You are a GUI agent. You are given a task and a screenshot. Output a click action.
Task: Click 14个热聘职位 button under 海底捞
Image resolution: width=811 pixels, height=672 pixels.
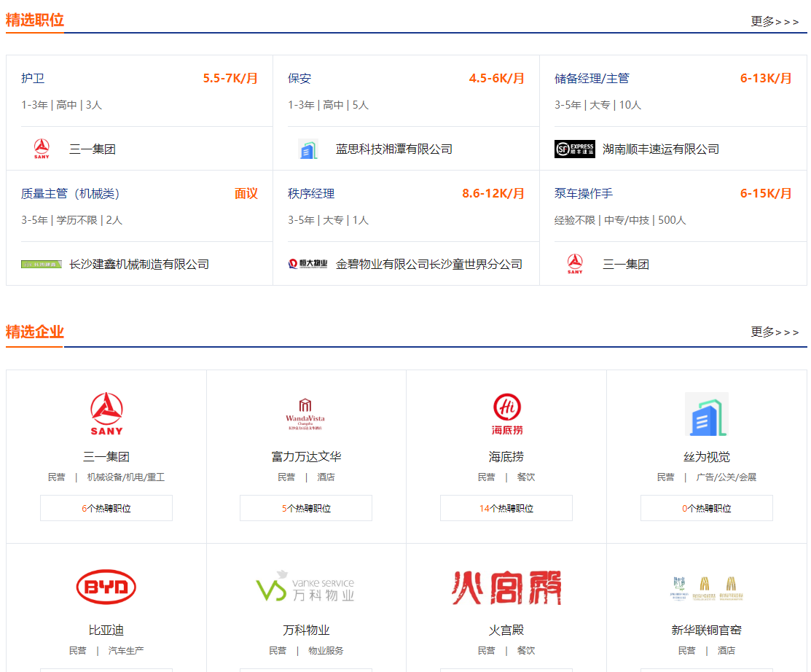[506, 508]
